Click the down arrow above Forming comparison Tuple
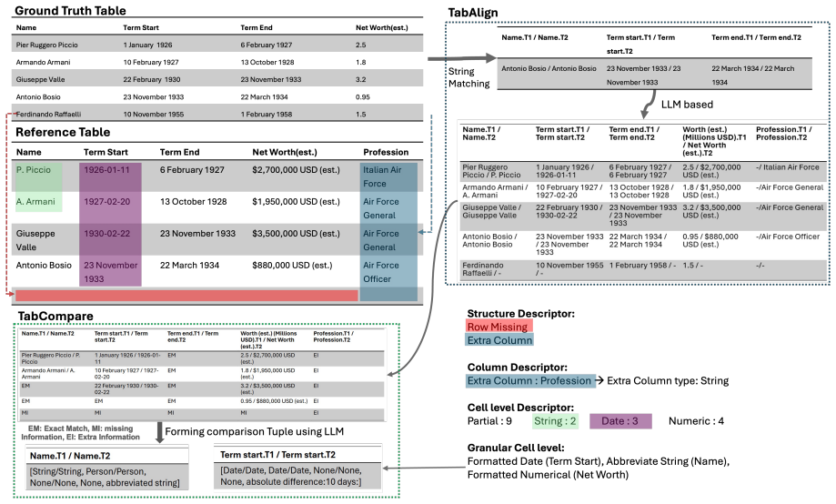 (x=159, y=432)
